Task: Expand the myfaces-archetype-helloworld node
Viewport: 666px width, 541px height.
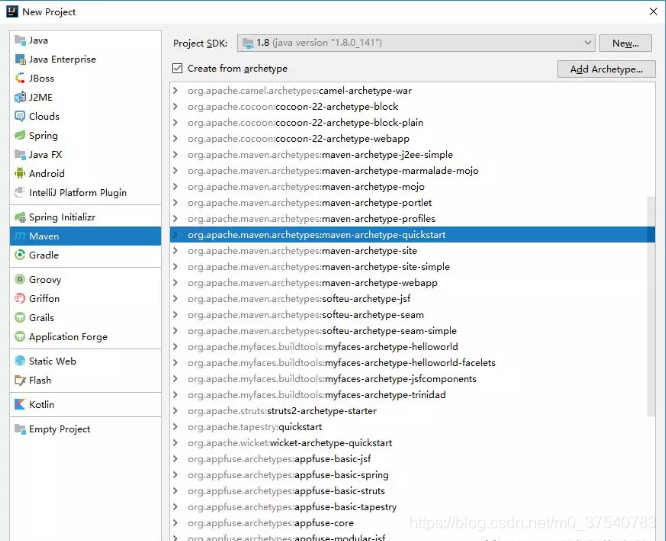Action: point(175,347)
